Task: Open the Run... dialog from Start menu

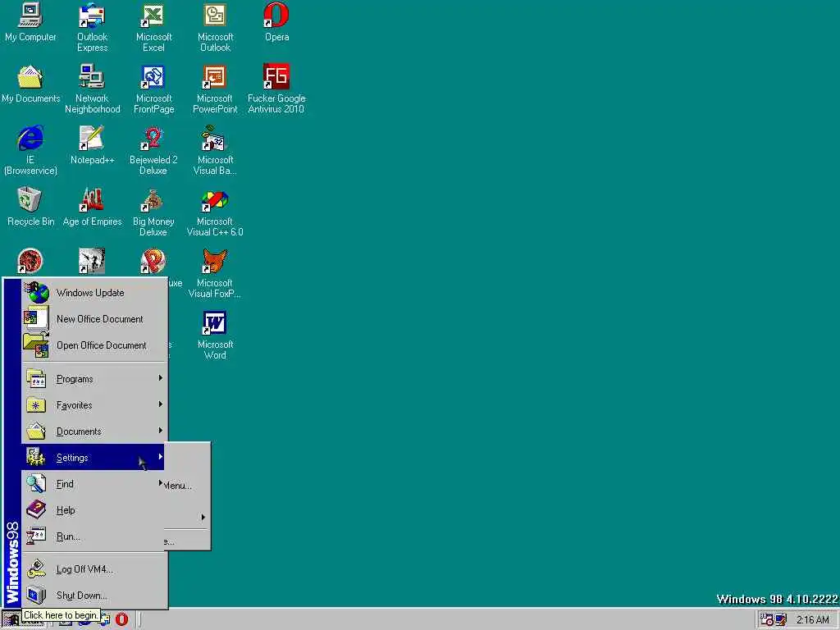Action: click(x=94, y=536)
